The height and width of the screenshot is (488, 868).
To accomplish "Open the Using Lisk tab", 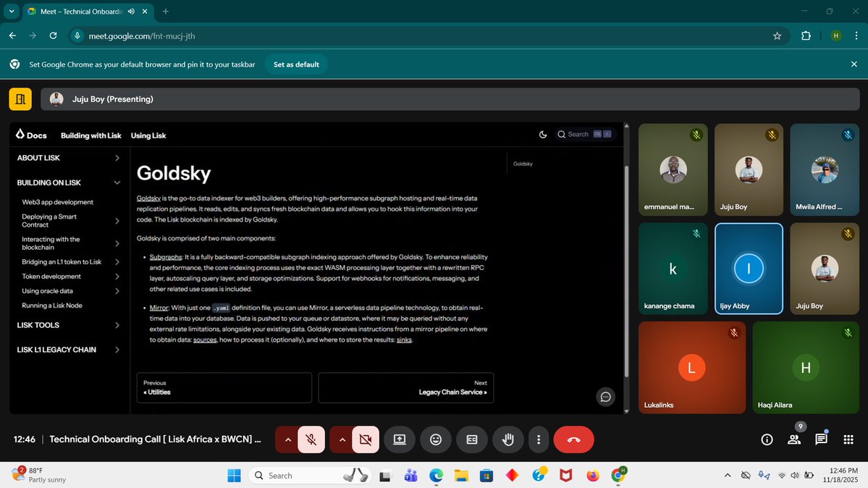I will pyautogui.click(x=148, y=135).
